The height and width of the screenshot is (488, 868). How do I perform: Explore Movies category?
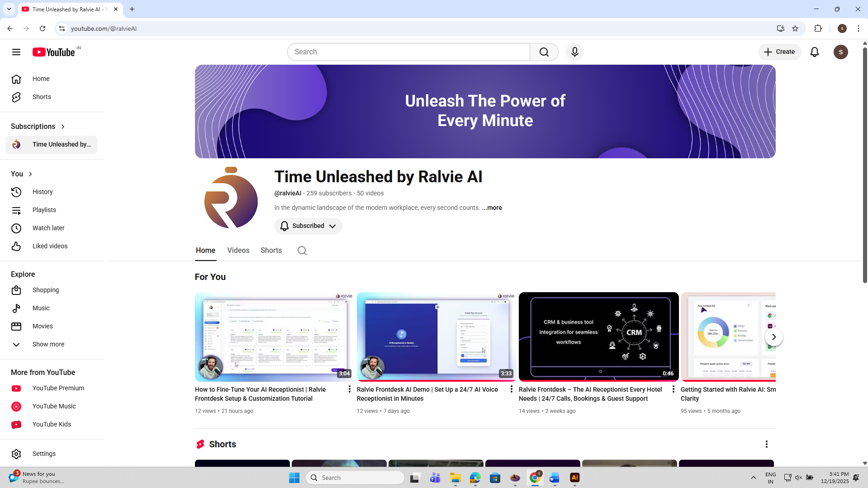click(x=52, y=326)
